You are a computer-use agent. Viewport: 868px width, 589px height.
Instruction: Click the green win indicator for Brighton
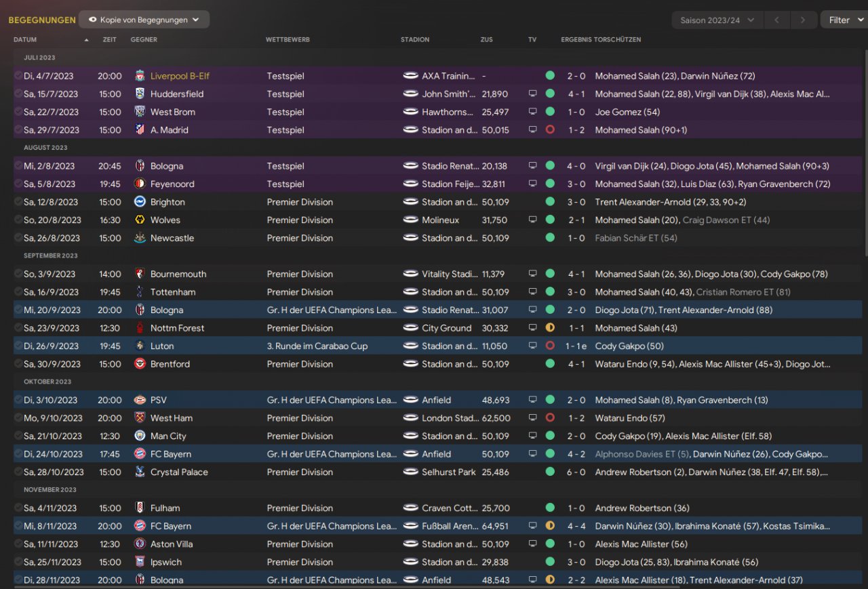(550, 202)
